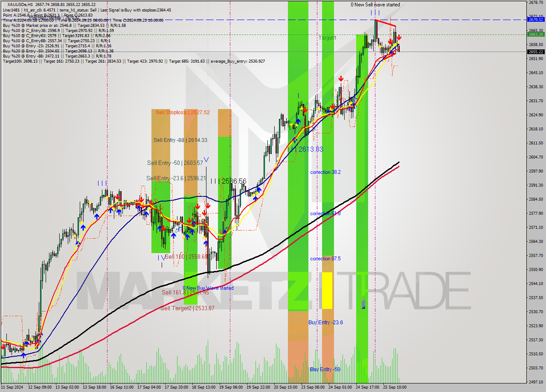Click the 'Point A:2546.8' info text

tap(17, 15)
